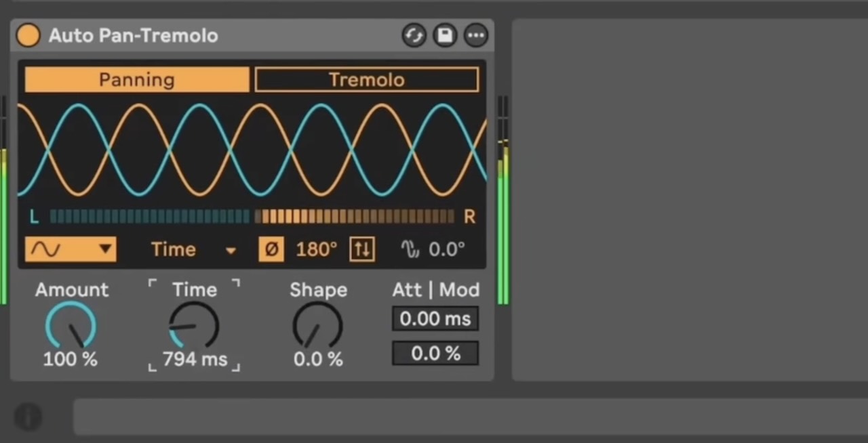Switch to Tremolo mode tab
This screenshot has width=868, height=443.
[x=366, y=80]
